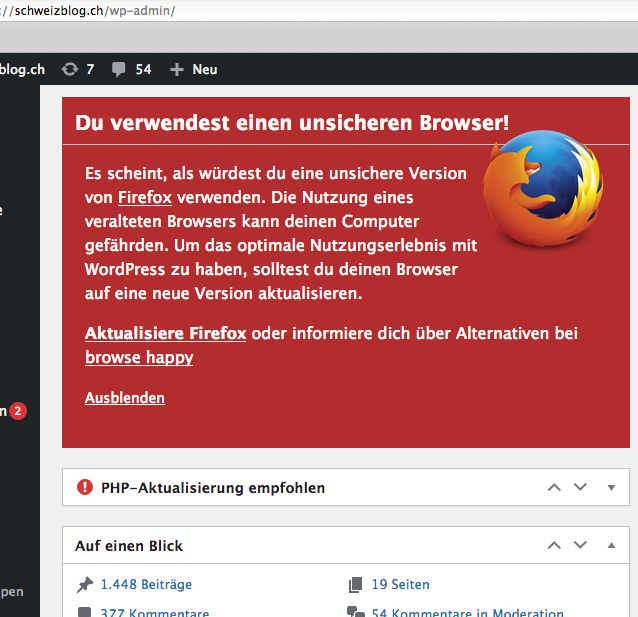Click the pushpin icon beside 1.448 Beiträge
The height and width of the screenshot is (617, 638).
tap(85, 585)
